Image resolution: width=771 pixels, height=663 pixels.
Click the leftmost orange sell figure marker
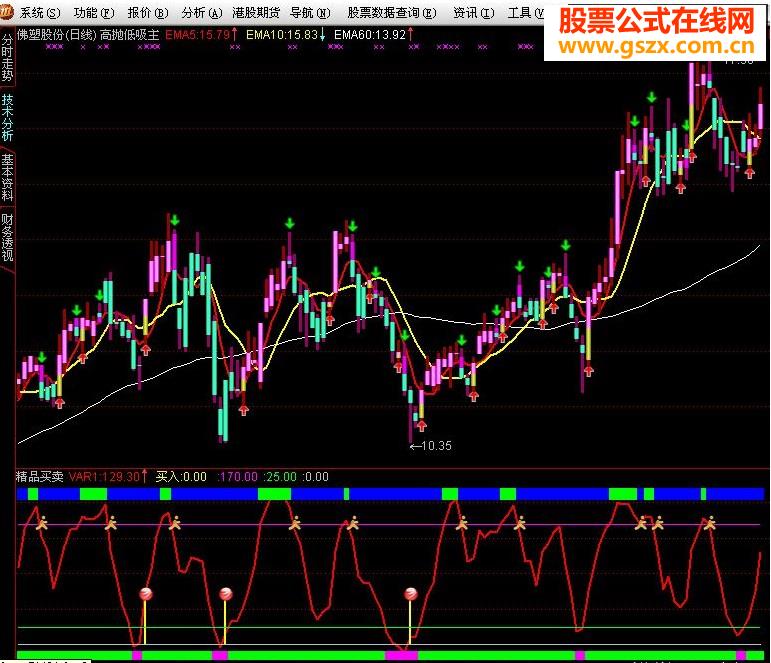(42, 523)
